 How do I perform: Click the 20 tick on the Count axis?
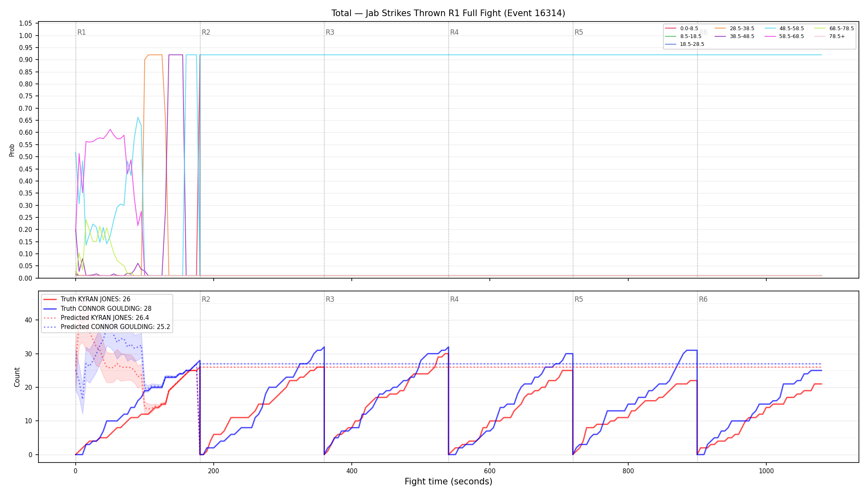tap(29, 387)
